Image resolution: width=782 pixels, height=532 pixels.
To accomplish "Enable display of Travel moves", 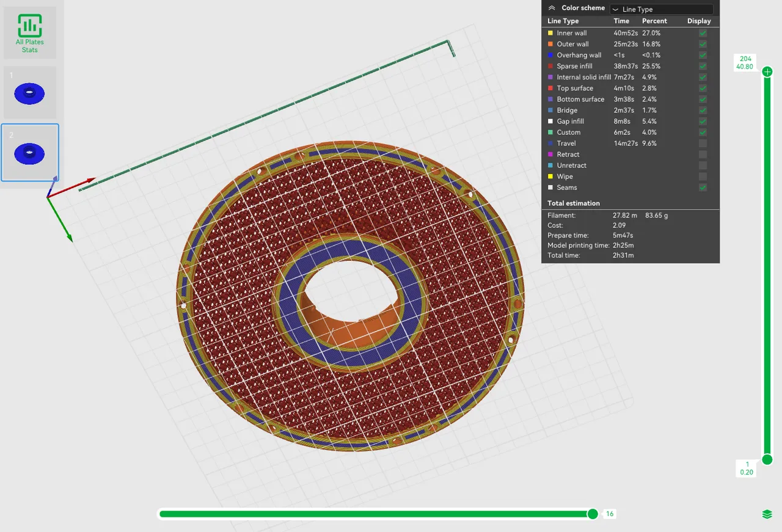I will tap(702, 143).
